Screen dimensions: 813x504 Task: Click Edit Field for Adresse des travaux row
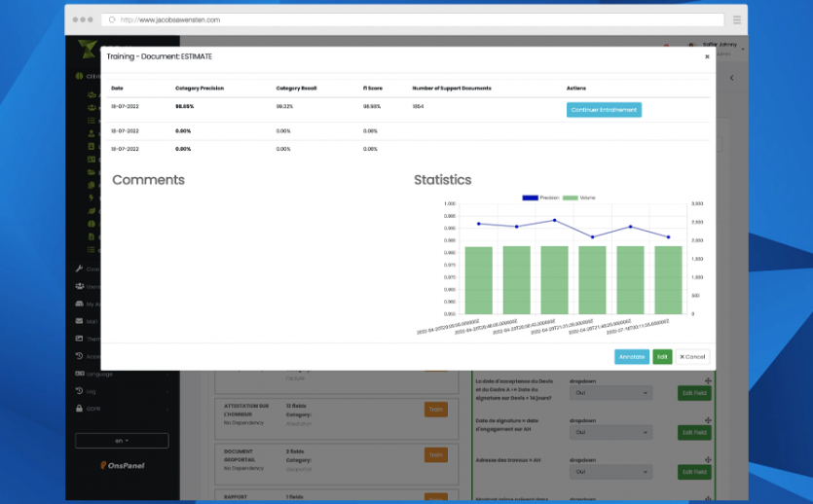point(694,472)
